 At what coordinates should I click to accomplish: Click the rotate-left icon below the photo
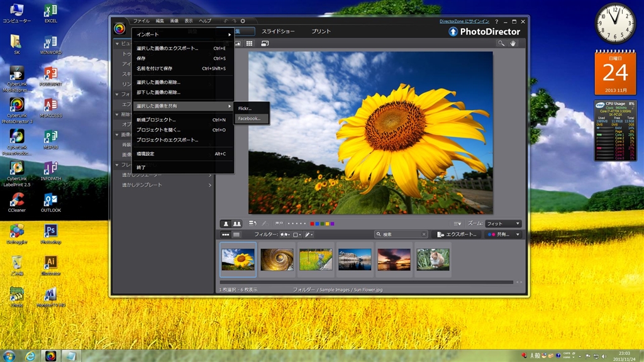click(253, 223)
